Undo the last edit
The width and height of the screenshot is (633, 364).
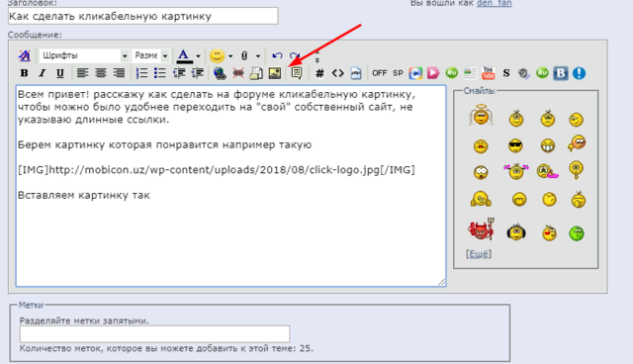[x=277, y=55]
